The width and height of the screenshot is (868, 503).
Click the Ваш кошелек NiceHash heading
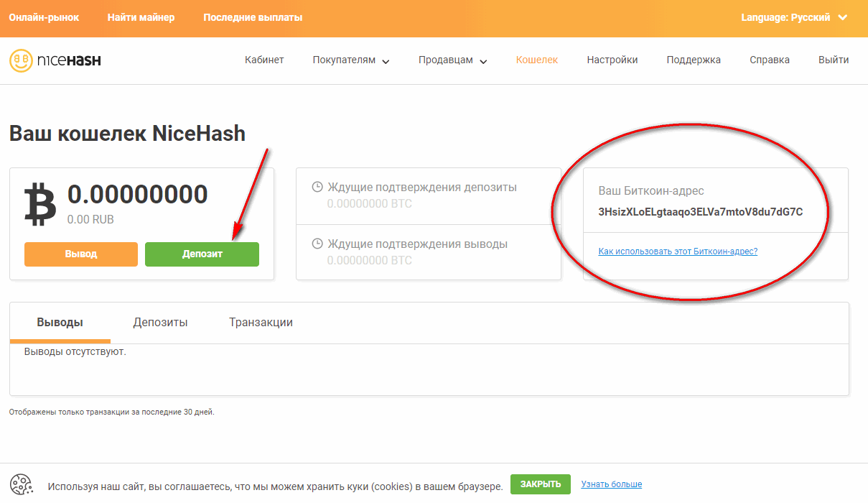[x=127, y=134]
